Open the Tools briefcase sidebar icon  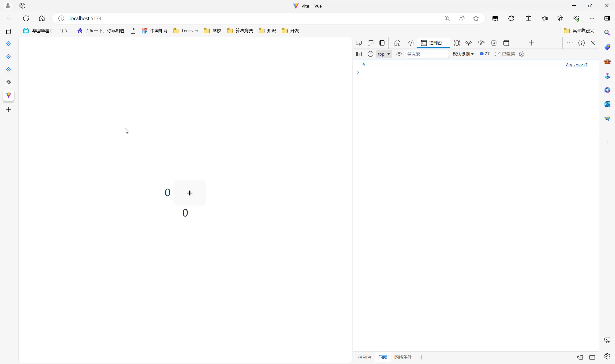point(607,61)
